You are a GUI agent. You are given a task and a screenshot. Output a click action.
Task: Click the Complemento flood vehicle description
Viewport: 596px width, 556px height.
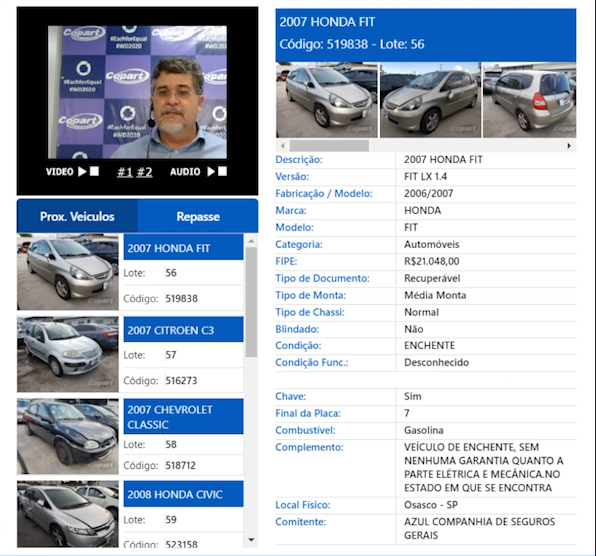[x=483, y=467]
